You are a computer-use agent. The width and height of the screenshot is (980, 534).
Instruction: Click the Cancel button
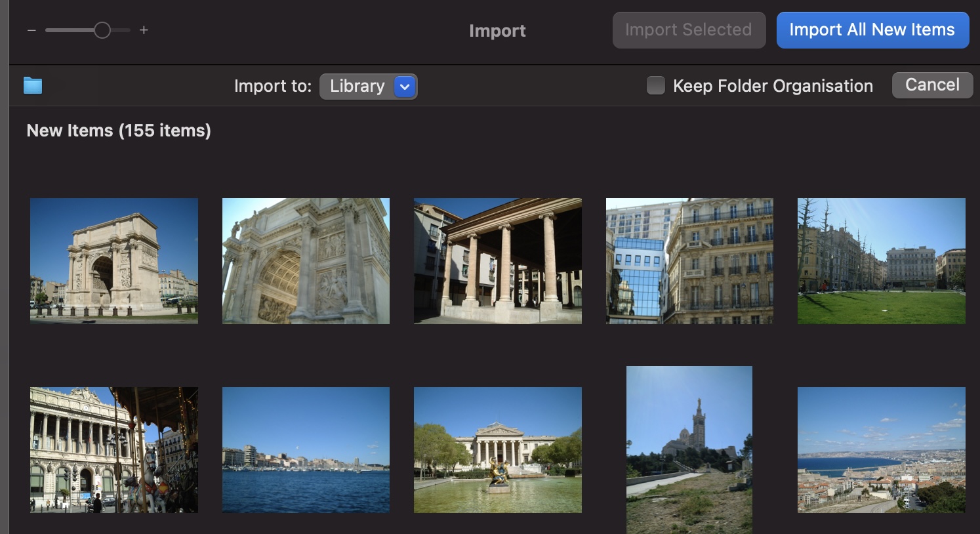[x=931, y=85]
